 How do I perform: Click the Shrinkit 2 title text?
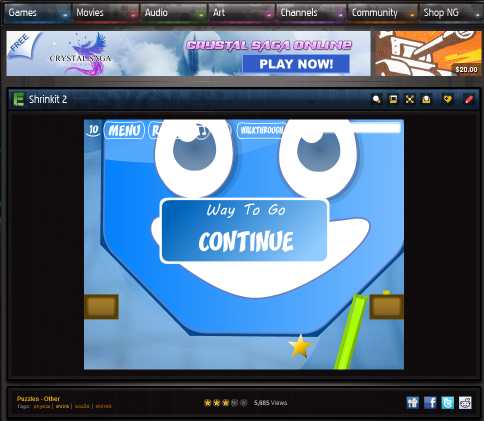click(x=48, y=99)
